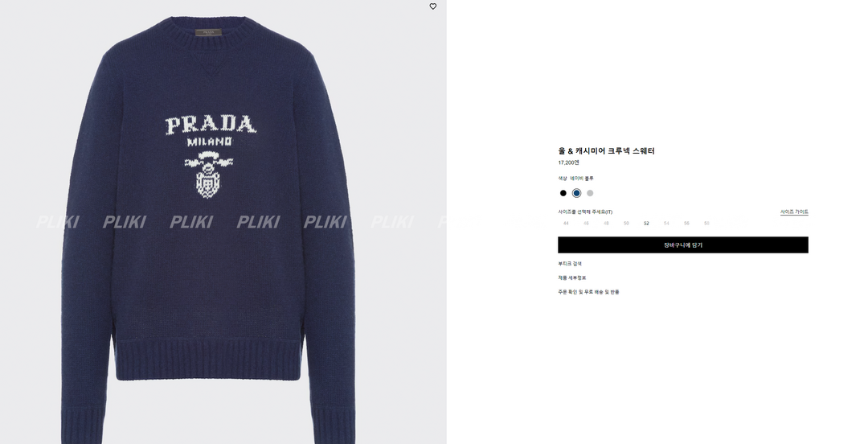Viewport: 868px width, 444px height.
Task: Choose size 52
Action: coord(646,224)
